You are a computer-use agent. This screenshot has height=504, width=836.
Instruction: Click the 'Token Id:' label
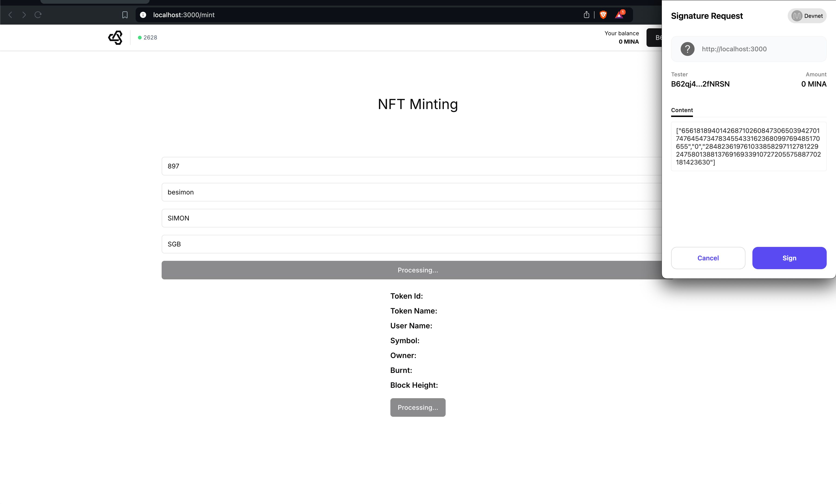(406, 296)
